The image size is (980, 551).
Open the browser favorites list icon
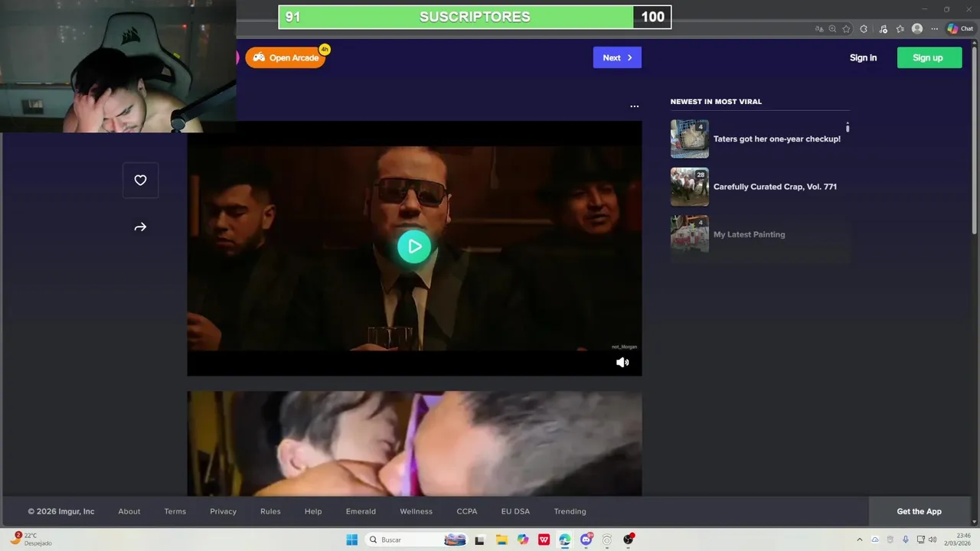[900, 29]
